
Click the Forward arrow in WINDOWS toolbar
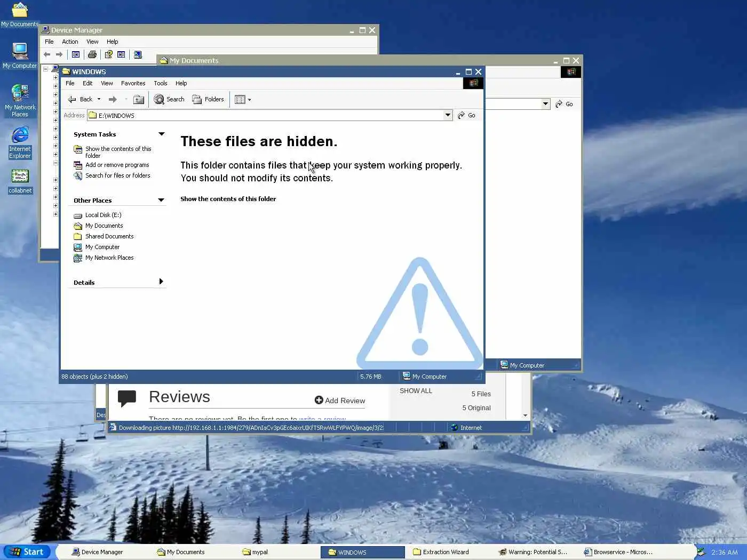coord(113,99)
